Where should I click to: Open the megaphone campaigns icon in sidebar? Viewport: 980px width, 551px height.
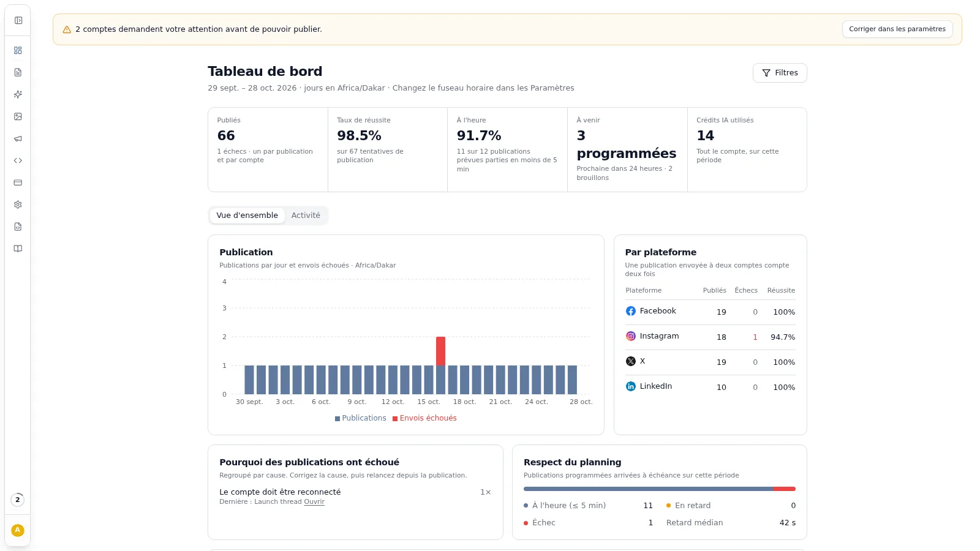click(x=18, y=138)
